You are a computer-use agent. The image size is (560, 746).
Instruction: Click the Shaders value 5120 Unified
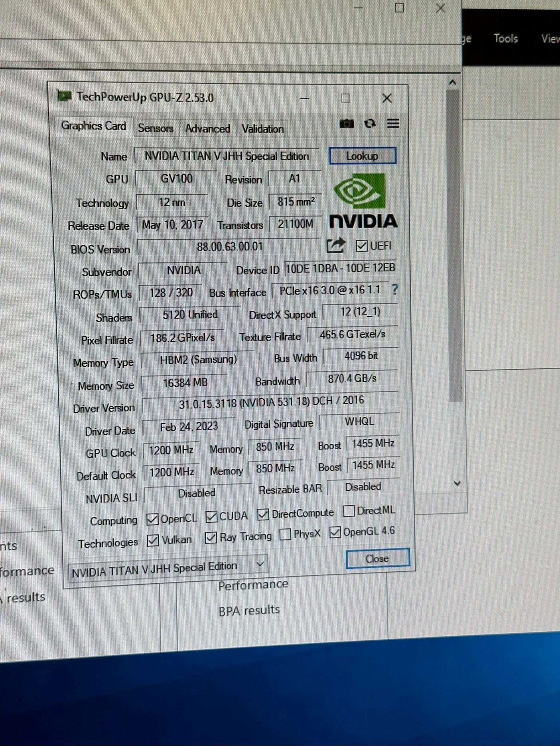click(190, 315)
